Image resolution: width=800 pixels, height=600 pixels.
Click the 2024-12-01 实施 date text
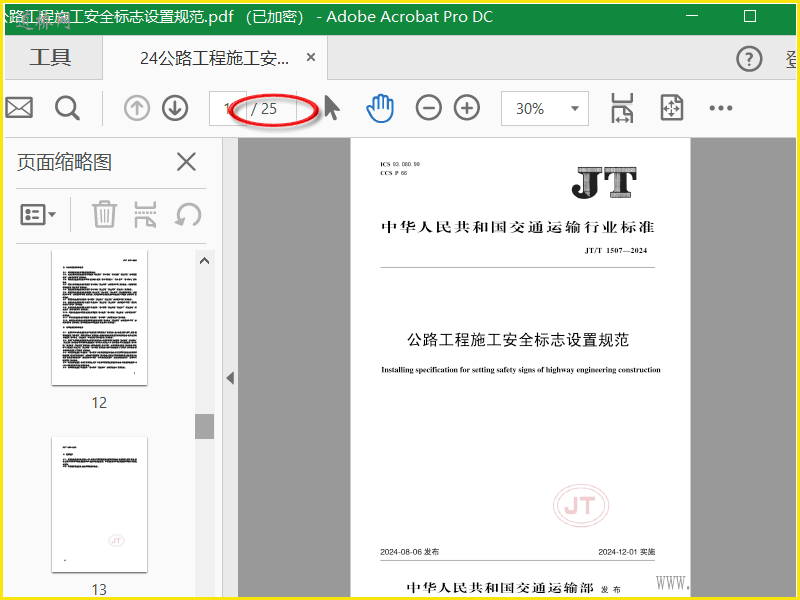coord(627,552)
